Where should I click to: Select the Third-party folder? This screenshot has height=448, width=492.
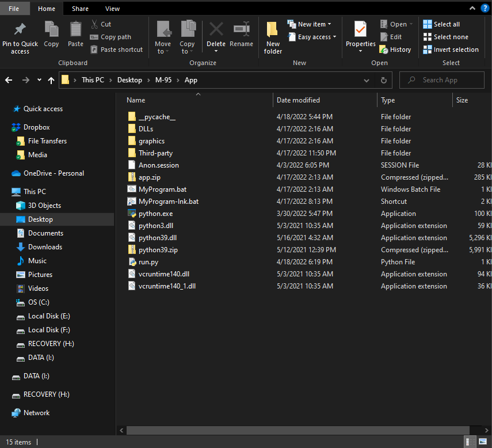click(155, 153)
